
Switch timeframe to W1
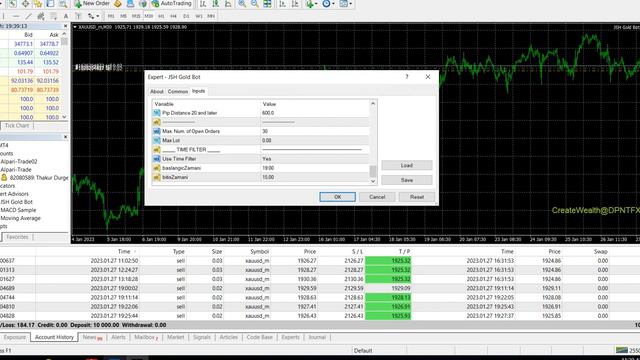[x=199, y=16]
